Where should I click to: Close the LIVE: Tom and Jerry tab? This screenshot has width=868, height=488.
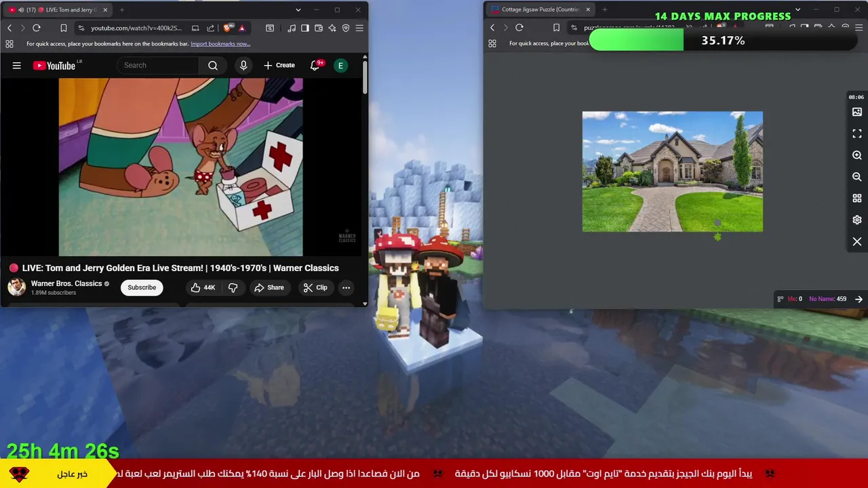[105, 9]
